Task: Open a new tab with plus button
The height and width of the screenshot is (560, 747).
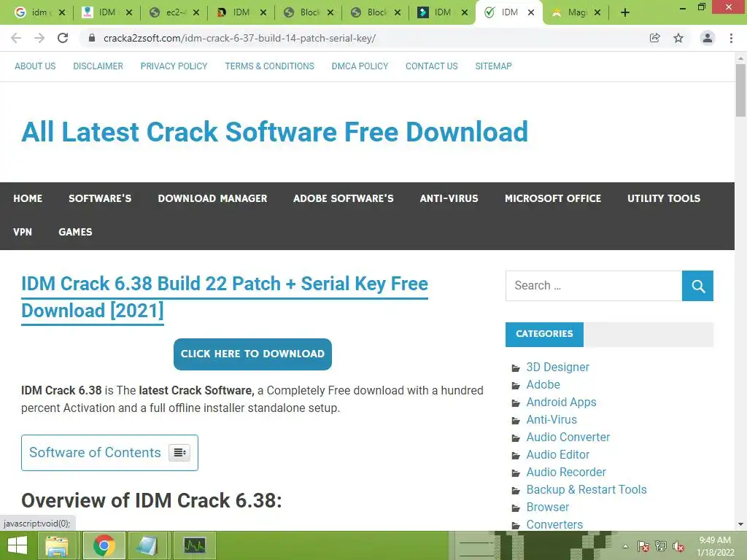Action: (625, 13)
